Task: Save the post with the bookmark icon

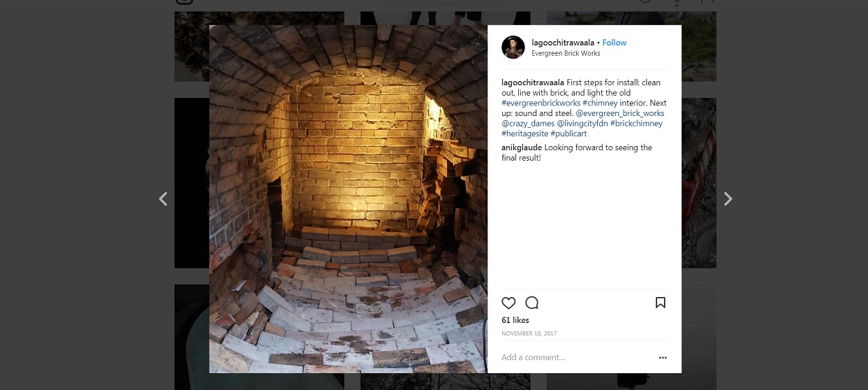Action: tap(660, 303)
